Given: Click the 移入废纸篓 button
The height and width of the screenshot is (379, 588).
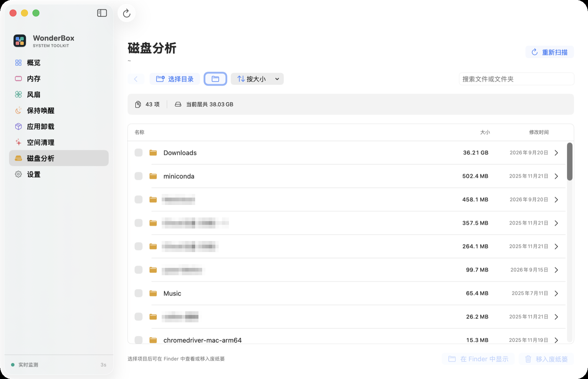Looking at the screenshot, I should (546, 359).
